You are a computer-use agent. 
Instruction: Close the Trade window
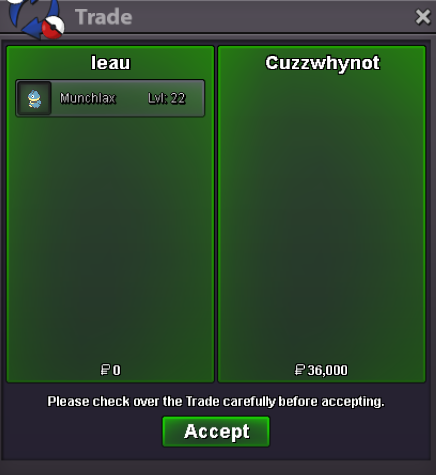(423, 17)
